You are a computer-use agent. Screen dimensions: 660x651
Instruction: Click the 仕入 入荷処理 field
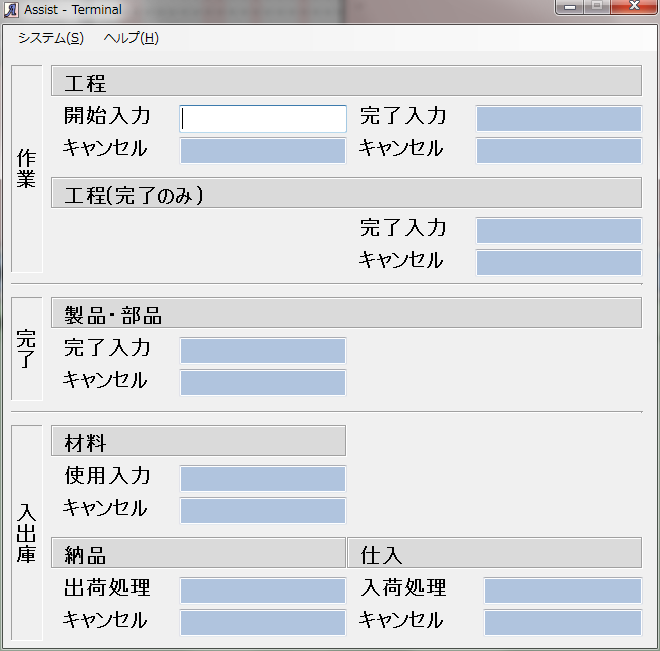point(563,590)
